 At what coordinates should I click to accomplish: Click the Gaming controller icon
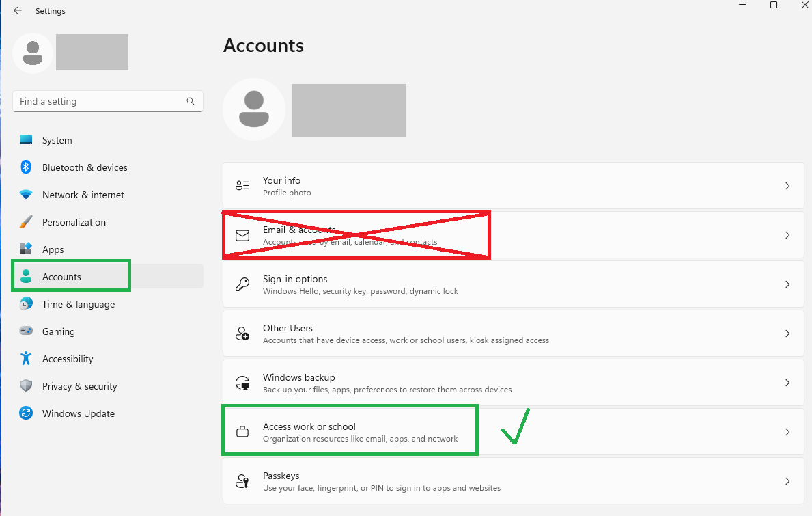pos(26,331)
